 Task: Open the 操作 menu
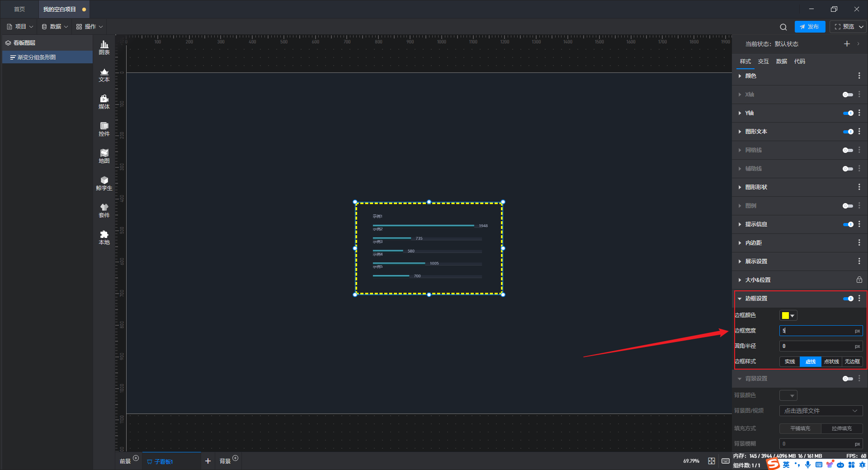coord(90,27)
